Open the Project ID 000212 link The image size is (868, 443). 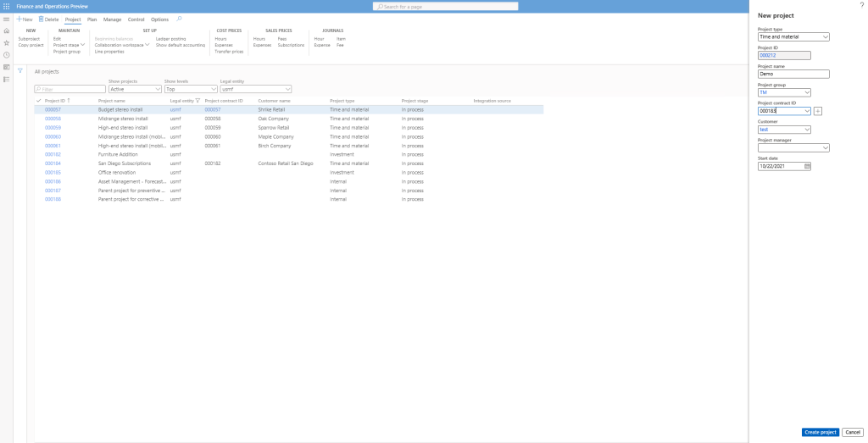click(767, 55)
